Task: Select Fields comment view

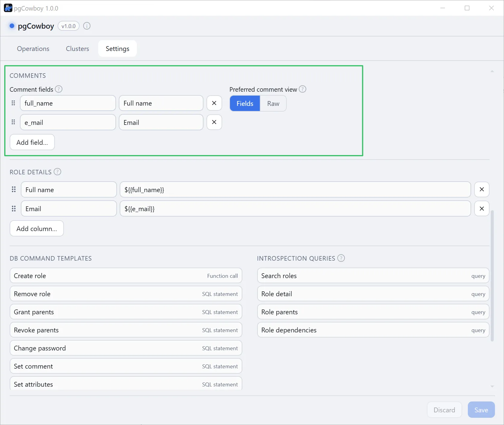Action: click(245, 103)
